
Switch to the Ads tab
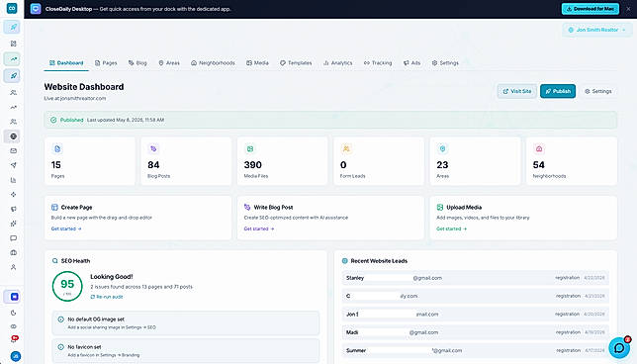click(x=411, y=63)
